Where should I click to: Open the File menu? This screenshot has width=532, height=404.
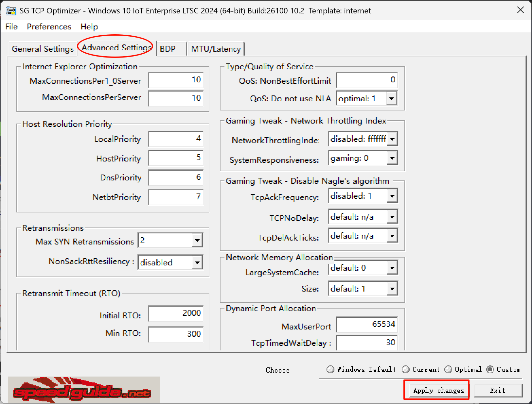[x=11, y=26]
